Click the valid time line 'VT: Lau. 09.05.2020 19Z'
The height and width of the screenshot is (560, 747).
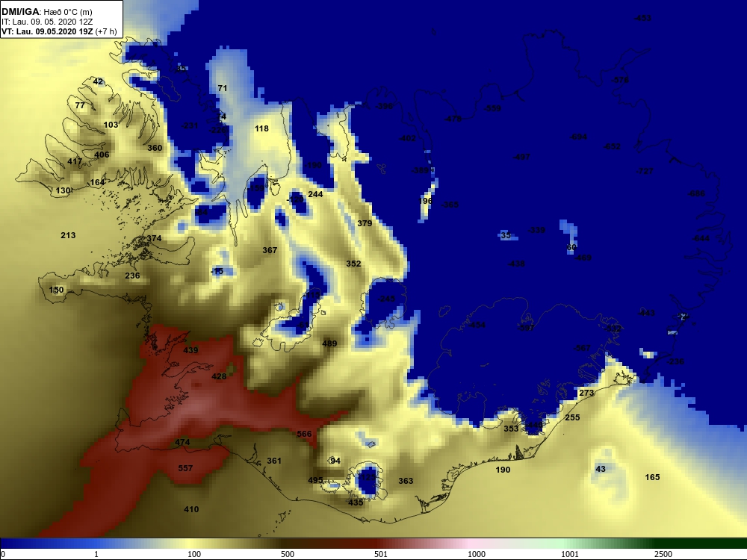pyautogui.click(x=47, y=31)
